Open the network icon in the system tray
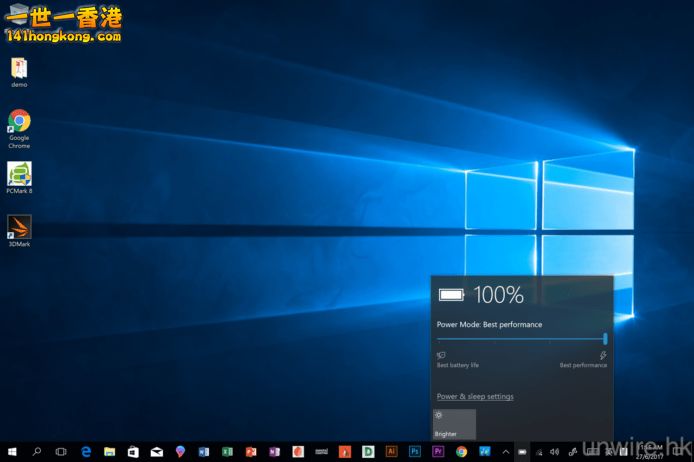This screenshot has width=694, height=462. click(539, 452)
